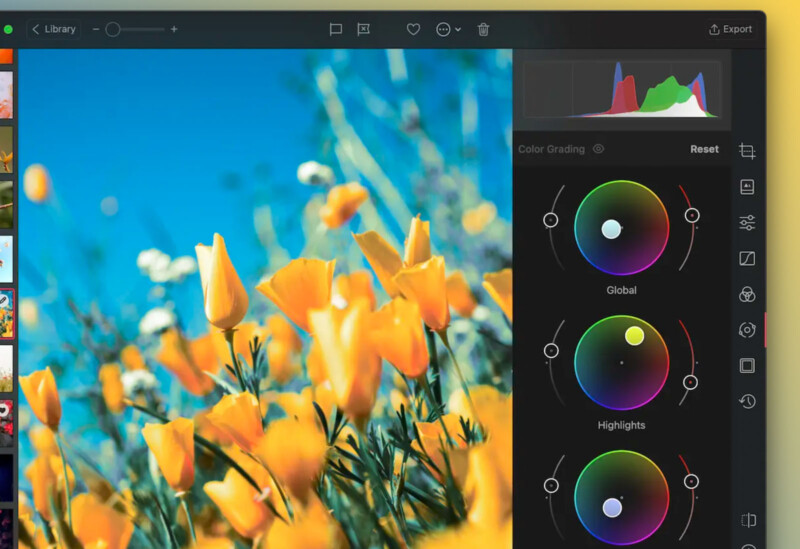This screenshot has height=549, width=800.
Task: Click the Color Grading panel title
Action: tap(551, 149)
